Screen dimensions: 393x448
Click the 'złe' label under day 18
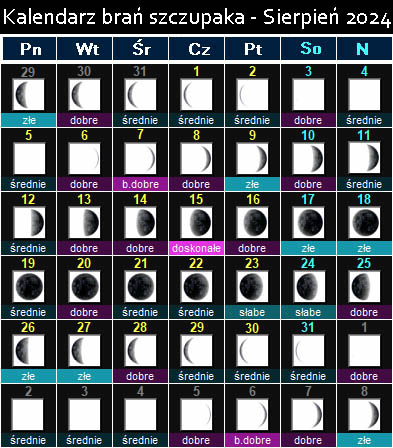click(364, 248)
